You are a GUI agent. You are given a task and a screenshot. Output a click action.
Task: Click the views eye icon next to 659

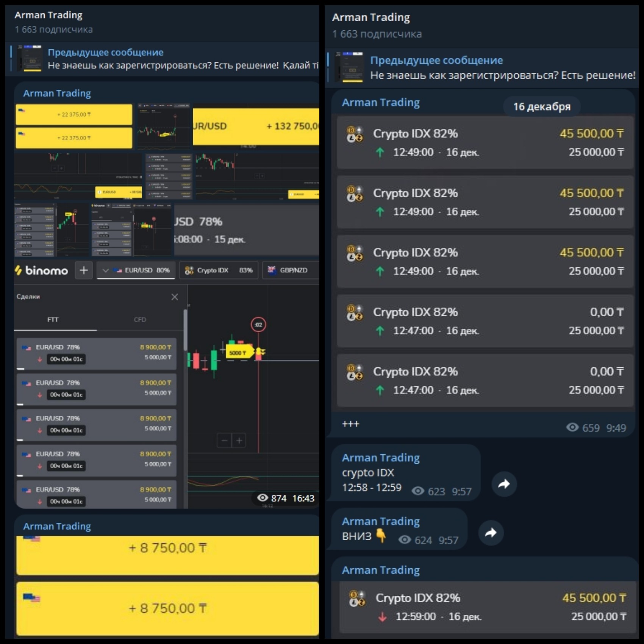(x=572, y=427)
